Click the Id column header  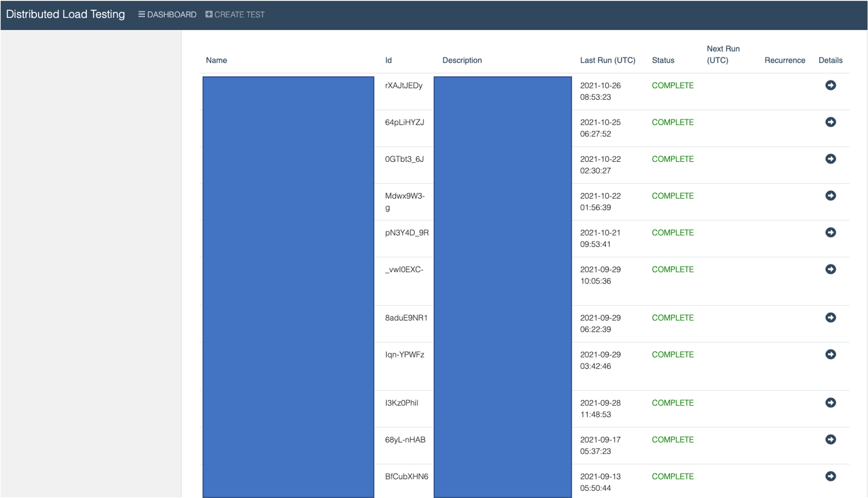(388, 60)
